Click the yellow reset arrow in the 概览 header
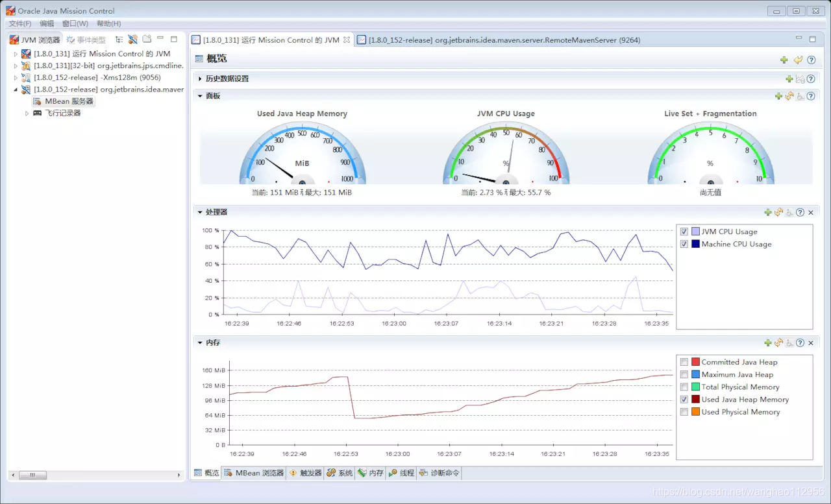This screenshot has height=504, width=831. (798, 60)
